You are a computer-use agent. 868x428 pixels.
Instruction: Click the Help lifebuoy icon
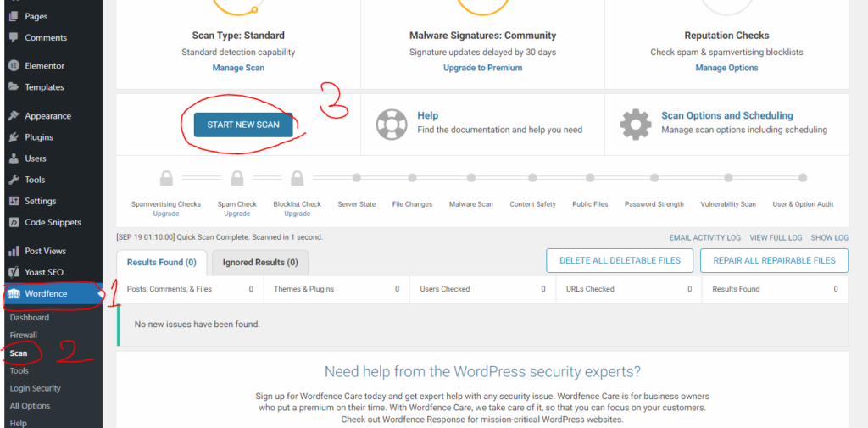tap(392, 124)
